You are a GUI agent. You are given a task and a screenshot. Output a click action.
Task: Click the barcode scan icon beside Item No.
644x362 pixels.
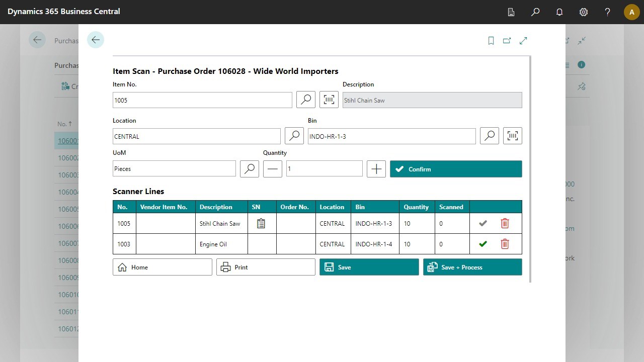coord(329,100)
